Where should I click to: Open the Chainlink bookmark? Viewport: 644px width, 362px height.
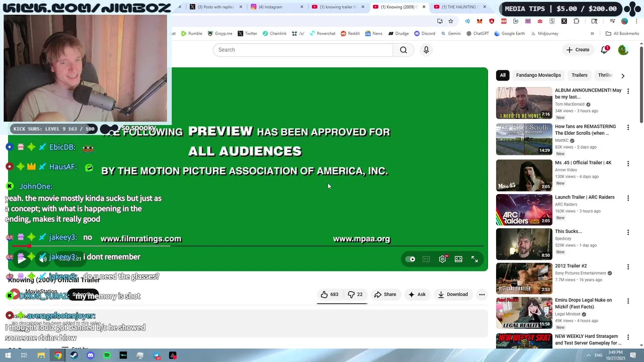click(x=274, y=34)
